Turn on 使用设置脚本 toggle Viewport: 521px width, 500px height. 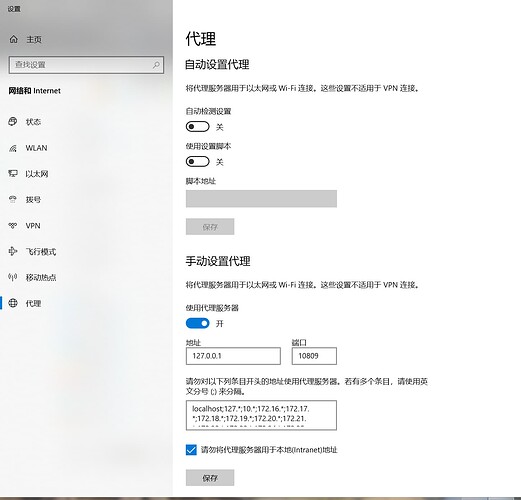(x=198, y=162)
